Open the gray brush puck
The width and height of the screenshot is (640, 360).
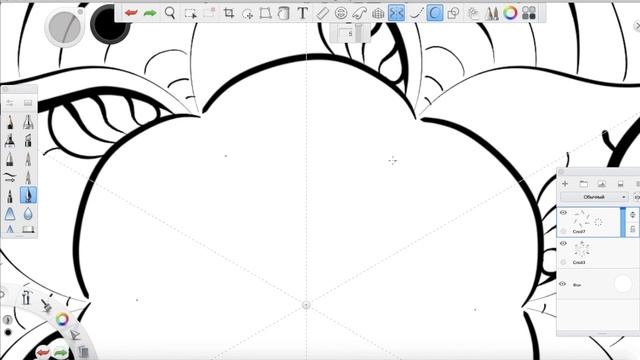[64, 27]
